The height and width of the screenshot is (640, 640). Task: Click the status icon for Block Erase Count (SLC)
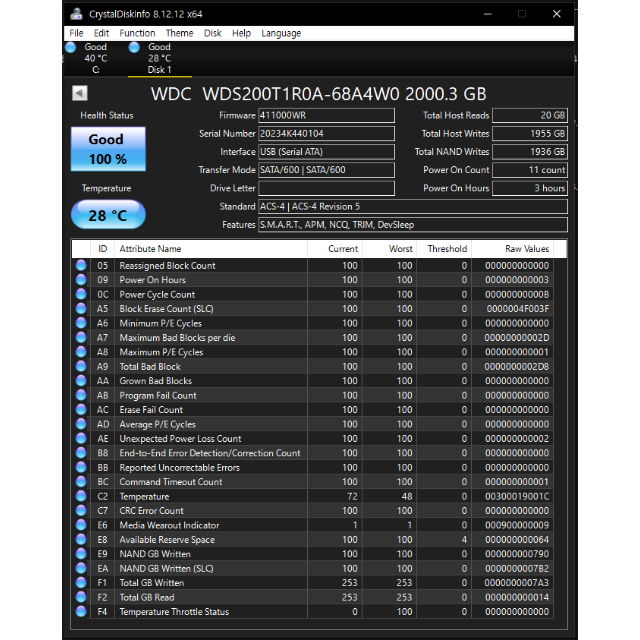click(x=81, y=309)
